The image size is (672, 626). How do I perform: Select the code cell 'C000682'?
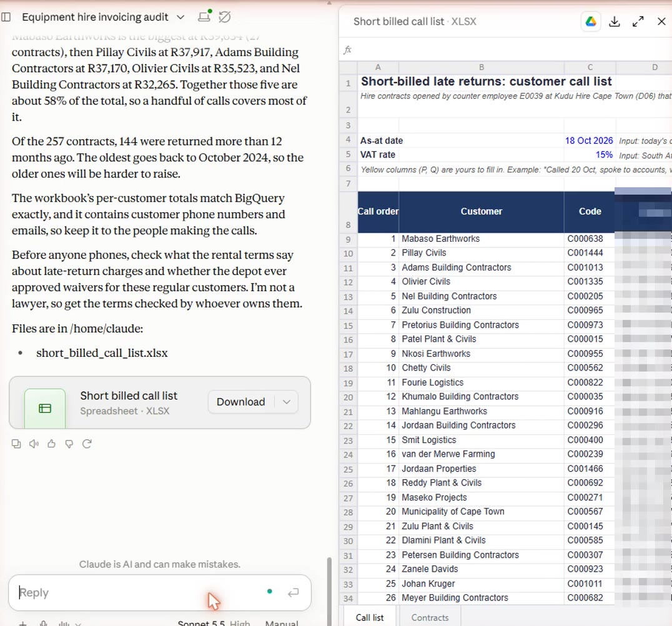coord(590,598)
